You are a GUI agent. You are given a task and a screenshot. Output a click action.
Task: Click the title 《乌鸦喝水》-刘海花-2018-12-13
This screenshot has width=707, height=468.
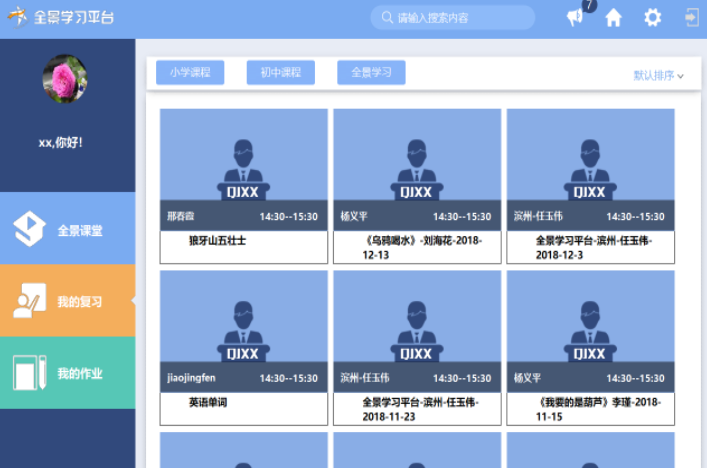[422, 248]
